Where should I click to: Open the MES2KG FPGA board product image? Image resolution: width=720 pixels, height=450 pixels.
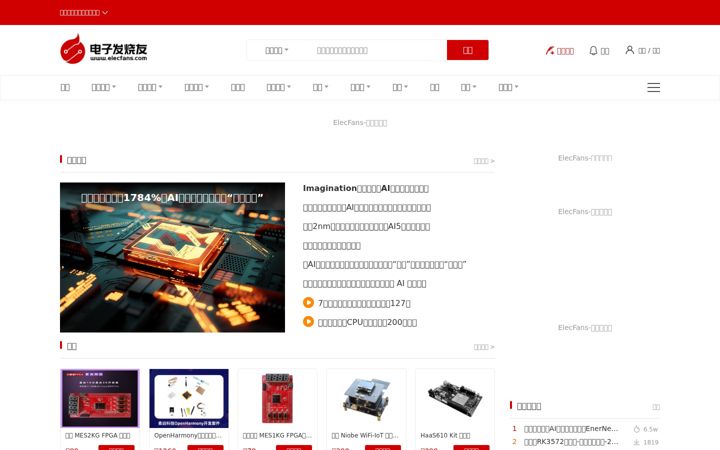[x=100, y=398]
